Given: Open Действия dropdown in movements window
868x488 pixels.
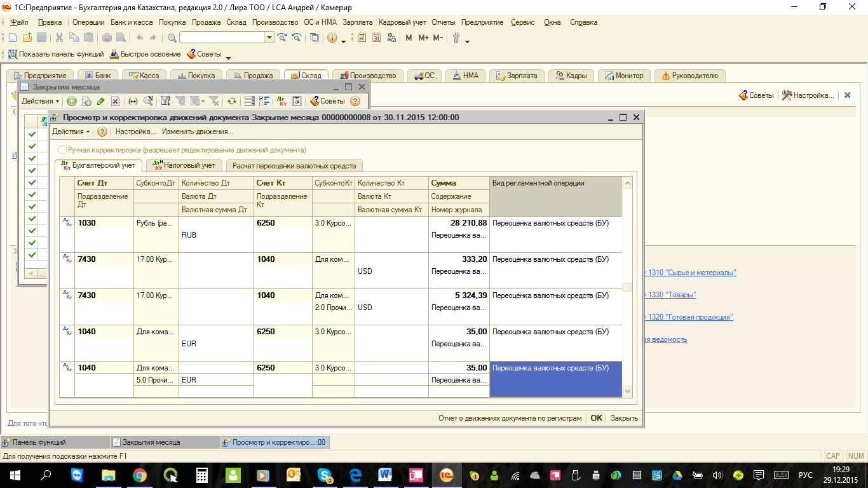Looking at the screenshot, I should pos(71,132).
